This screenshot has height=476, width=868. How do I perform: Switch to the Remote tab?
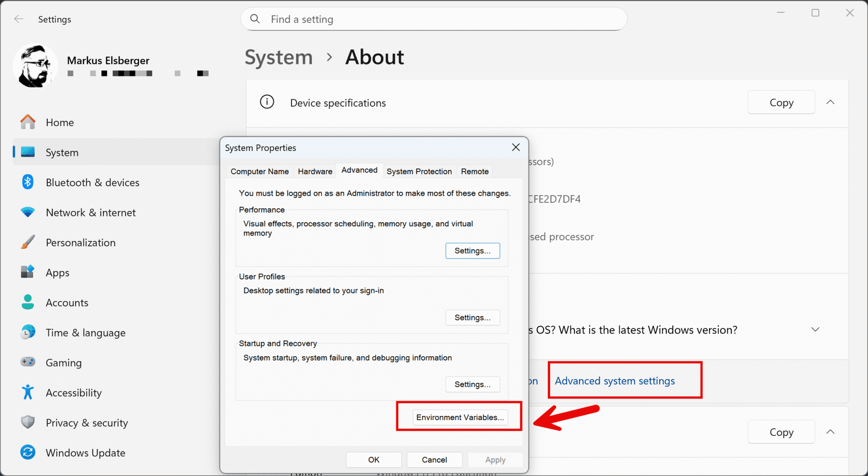pyautogui.click(x=475, y=171)
